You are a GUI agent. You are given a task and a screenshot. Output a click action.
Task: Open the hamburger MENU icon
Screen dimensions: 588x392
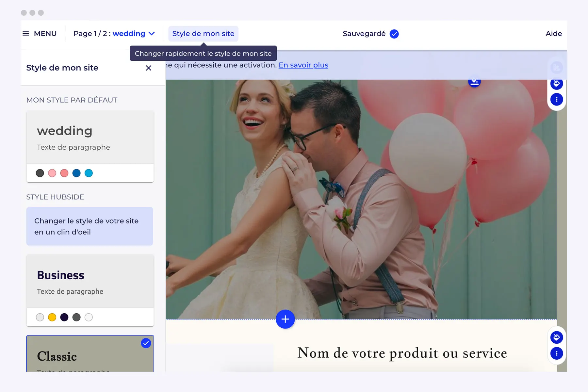(26, 34)
